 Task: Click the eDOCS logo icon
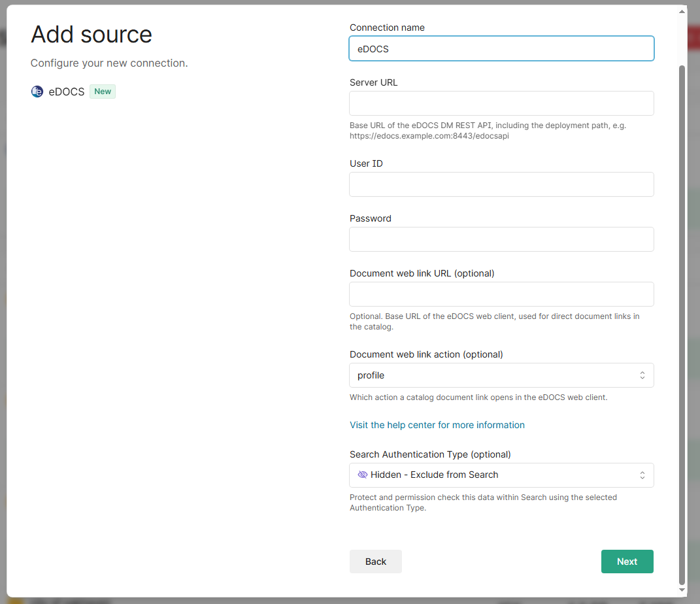tap(37, 92)
